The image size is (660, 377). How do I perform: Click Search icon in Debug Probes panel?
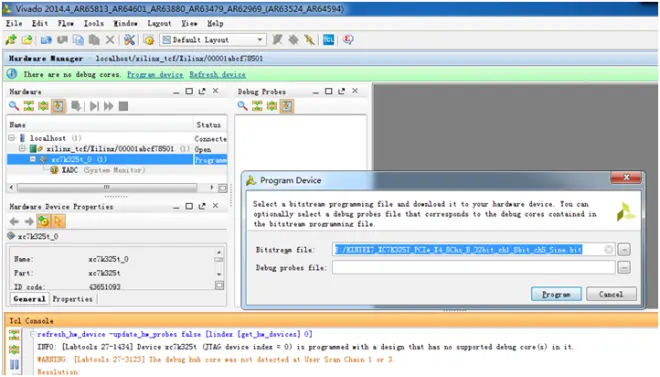click(x=242, y=106)
